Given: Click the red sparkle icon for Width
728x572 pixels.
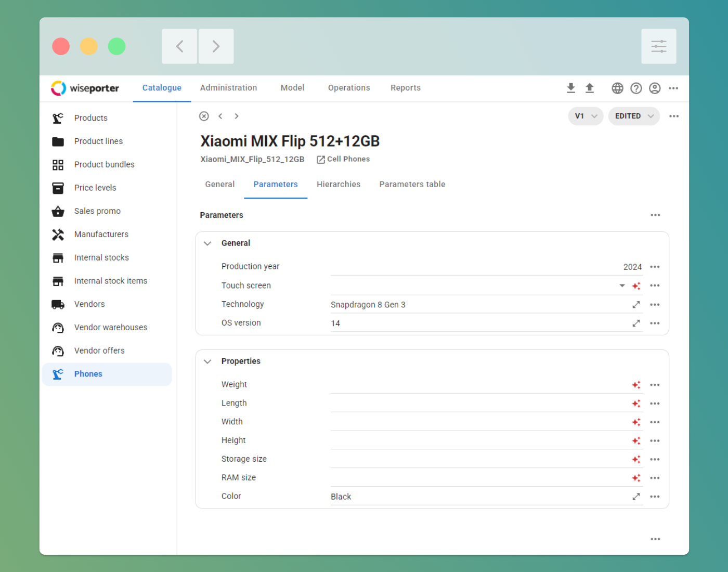Looking at the screenshot, I should click(636, 422).
